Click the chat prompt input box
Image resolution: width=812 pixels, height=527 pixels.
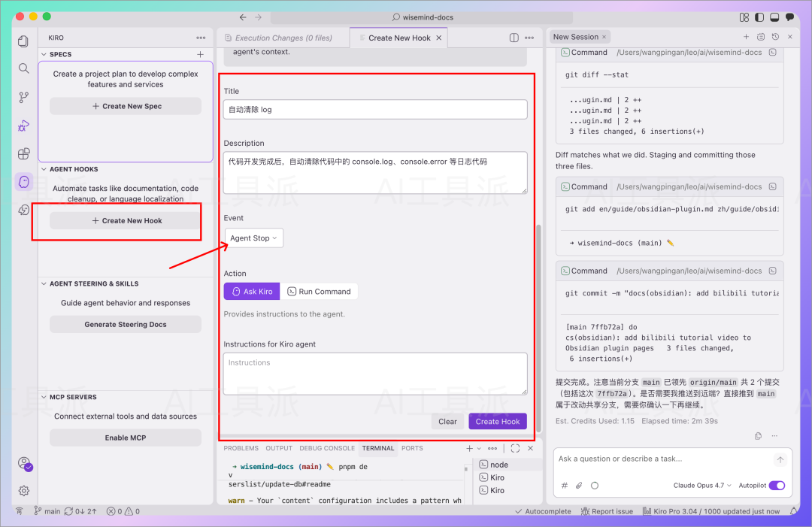click(663, 459)
